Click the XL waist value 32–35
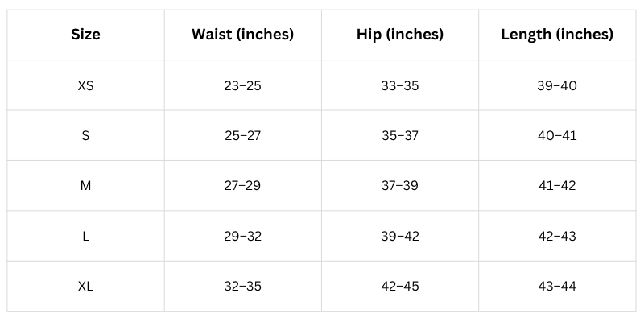Image resolution: width=644 pixels, height=322 pixels. (x=242, y=287)
